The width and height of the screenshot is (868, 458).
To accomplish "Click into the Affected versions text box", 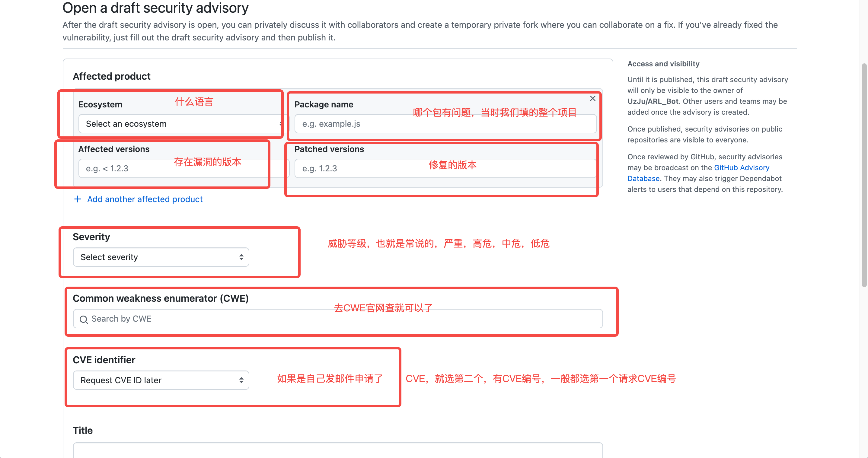I will (135, 168).
